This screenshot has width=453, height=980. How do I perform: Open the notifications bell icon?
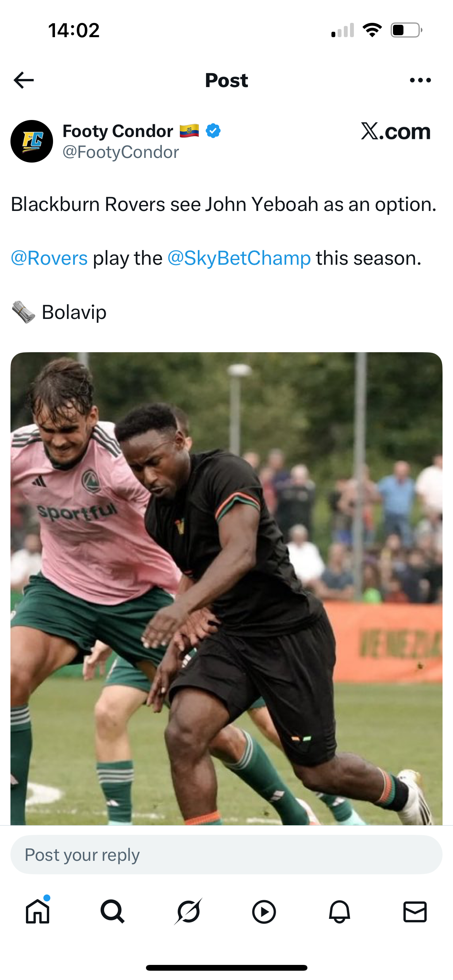click(339, 912)
